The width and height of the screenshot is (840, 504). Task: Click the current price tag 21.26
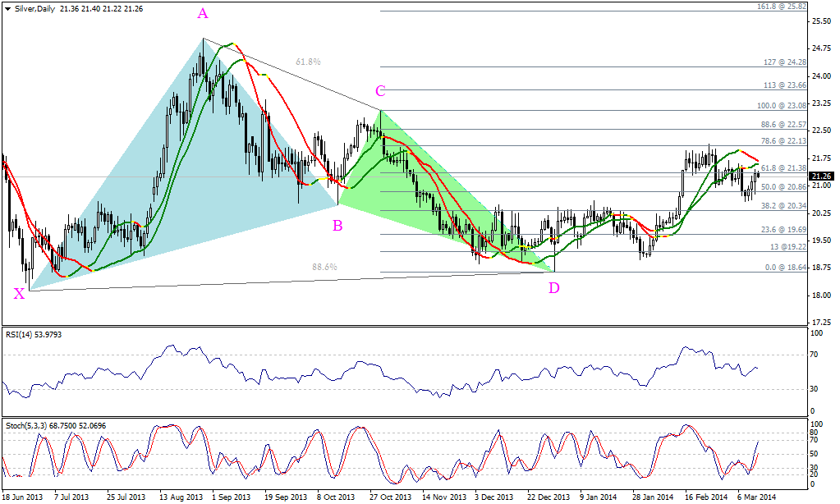pyautogui.click(x=821, y=176)
